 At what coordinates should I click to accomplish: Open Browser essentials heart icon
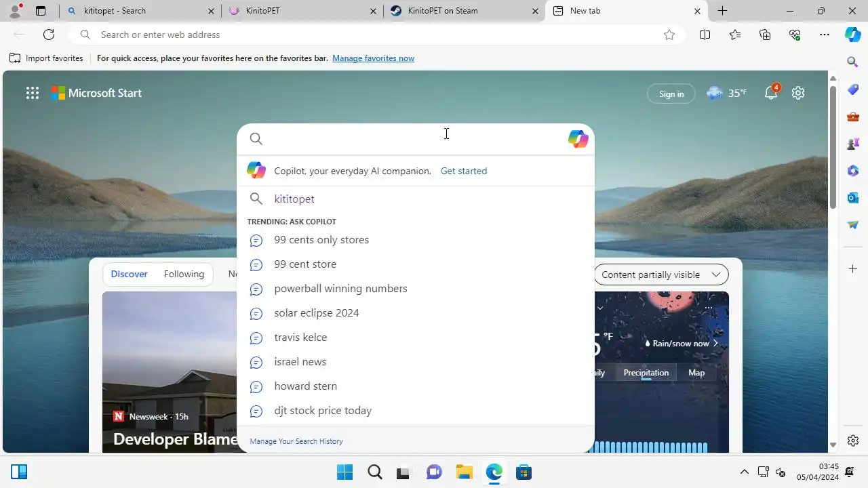pyautogui.click(x=795, y=35)
